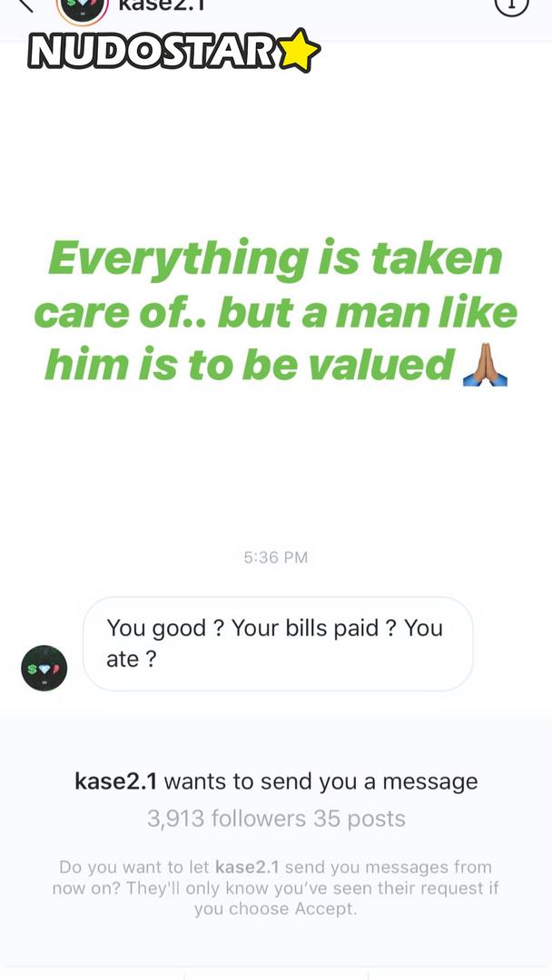Open bold kase2.1 in the permission question
The image size is (552, 980).
pyautogui.click(x=247, y=867)
